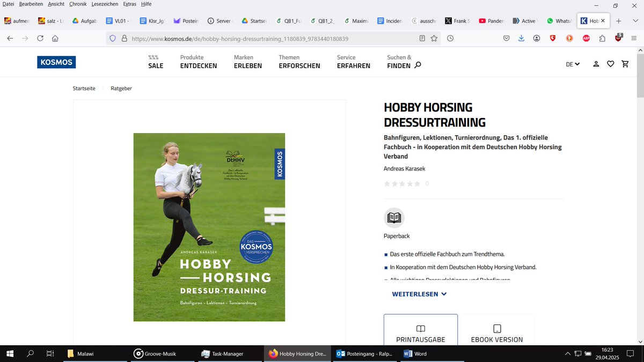Open Marken ERLEBEN navigation item
This screenshot has width=644, height=362.
pyautogui.click(x=248, y=62)
